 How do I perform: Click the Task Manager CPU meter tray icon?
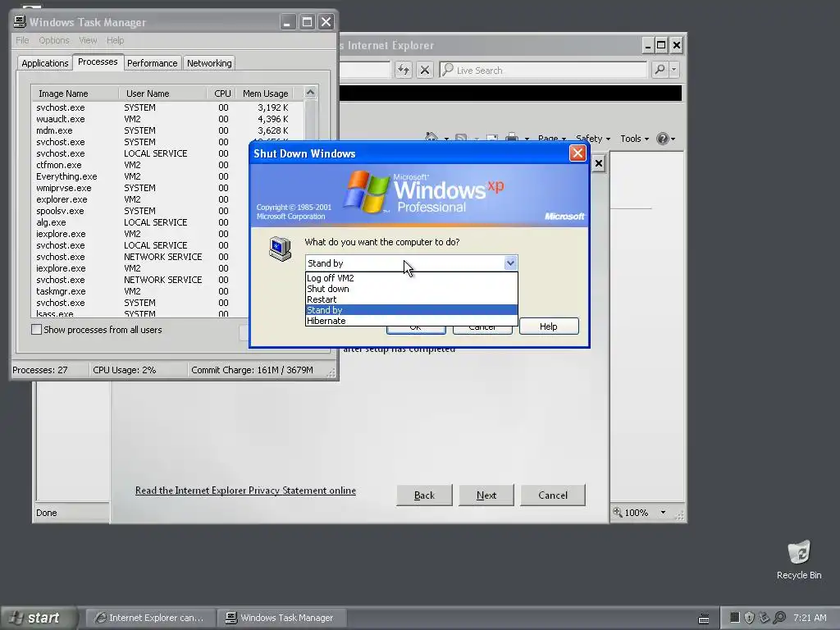tap(734, 618)
